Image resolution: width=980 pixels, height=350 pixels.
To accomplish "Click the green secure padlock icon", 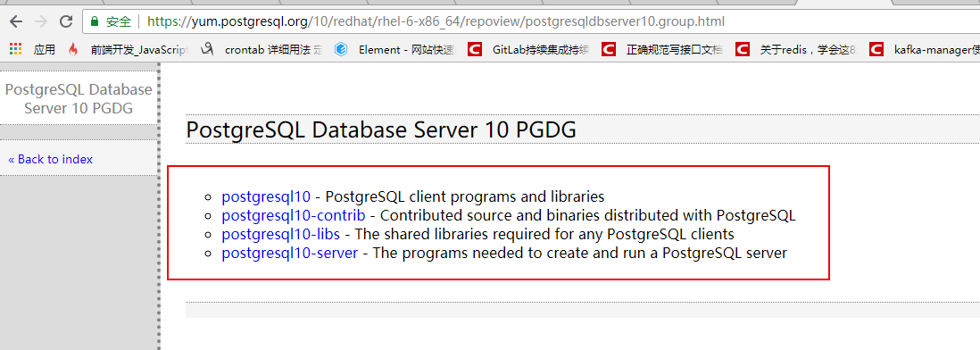I will click(95, 21).
